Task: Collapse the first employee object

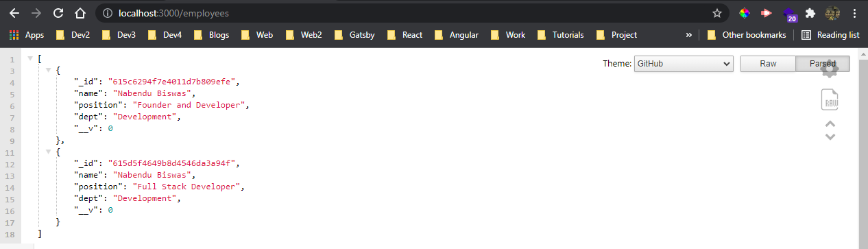Action: point(48,70)
